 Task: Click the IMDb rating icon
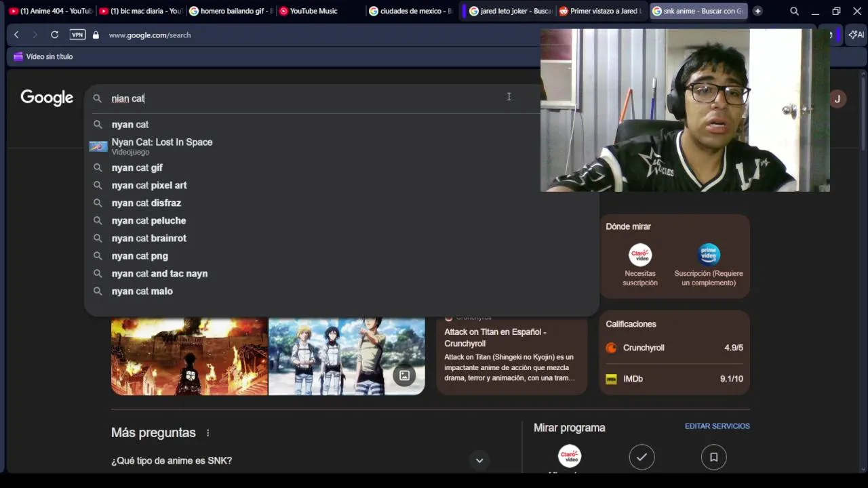point(611,379)
